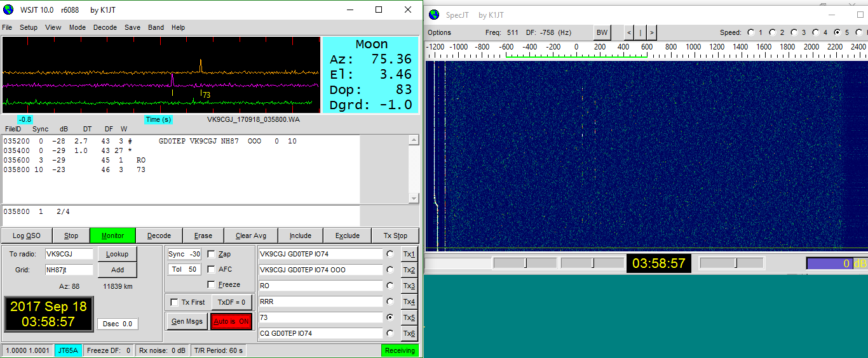Open the Mode menu
Viewport: 868px width, 358px height.
(x=78, y=27)
